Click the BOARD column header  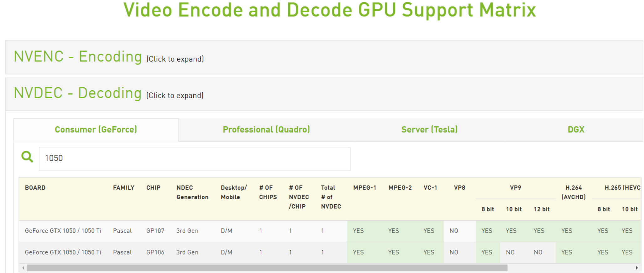point(35,188)
